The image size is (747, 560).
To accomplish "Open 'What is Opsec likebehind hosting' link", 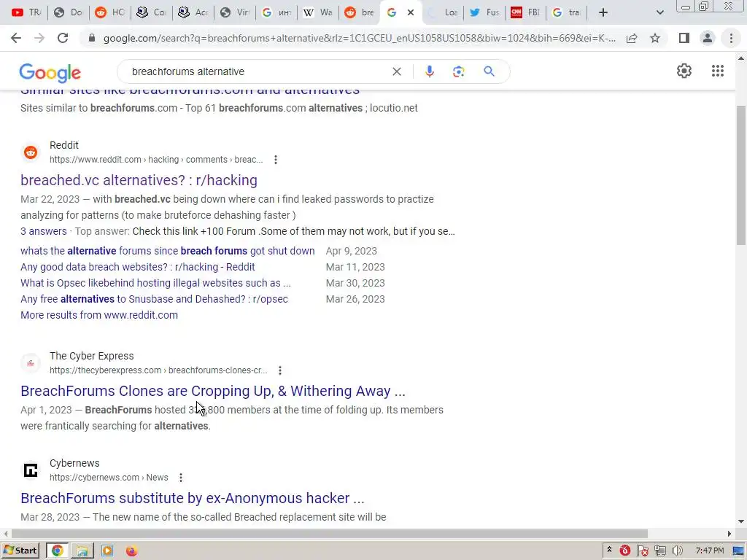I will (x=156, y=283).
